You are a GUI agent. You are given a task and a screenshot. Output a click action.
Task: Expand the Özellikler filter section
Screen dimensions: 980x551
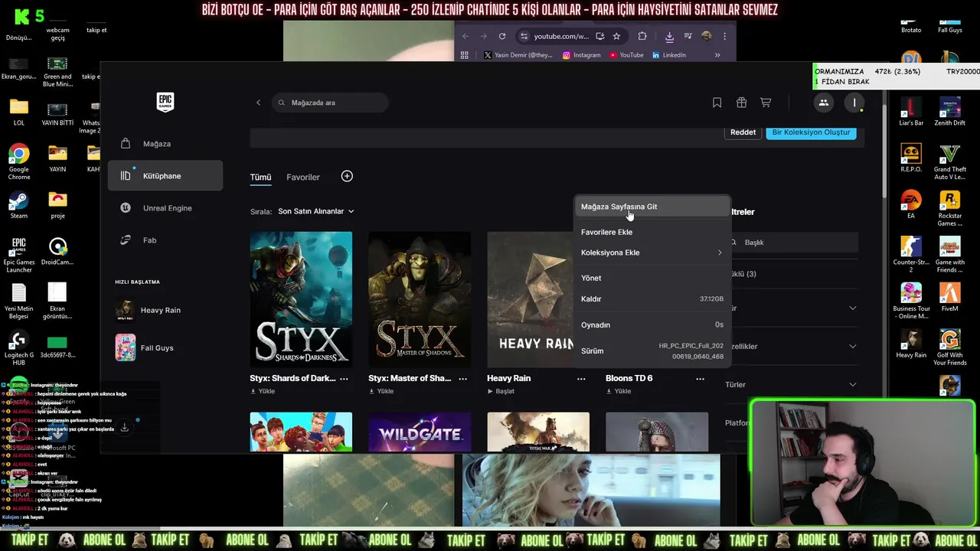pos(792,347)
